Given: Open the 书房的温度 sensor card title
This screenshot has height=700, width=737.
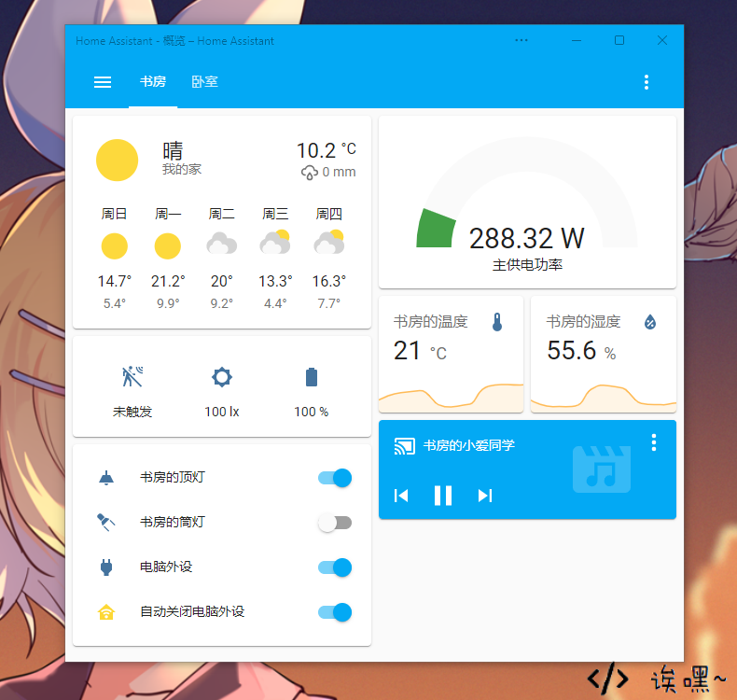Looking at the screenshot, I should 431,322.
